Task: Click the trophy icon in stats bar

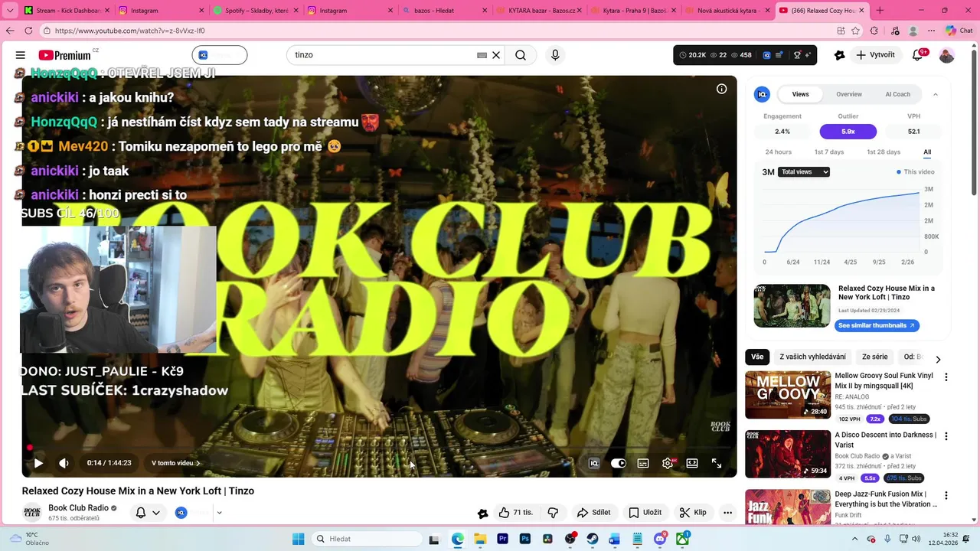Action: 797,55
